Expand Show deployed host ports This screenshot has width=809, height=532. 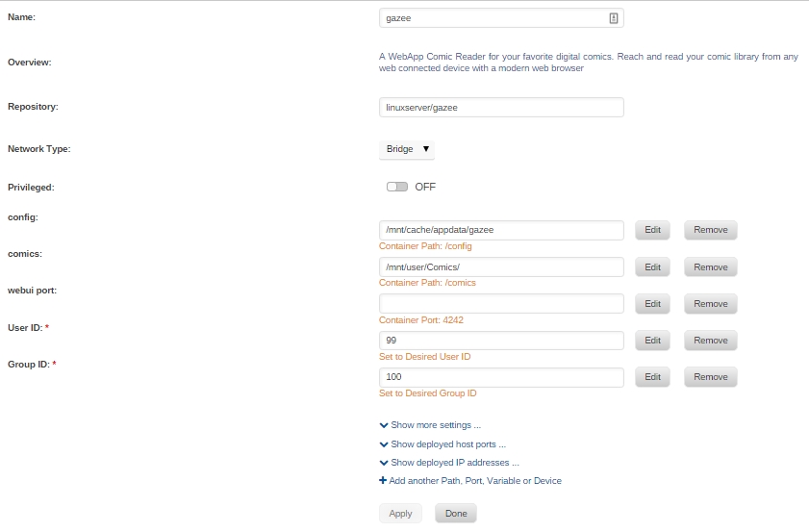tap(442, 444)
